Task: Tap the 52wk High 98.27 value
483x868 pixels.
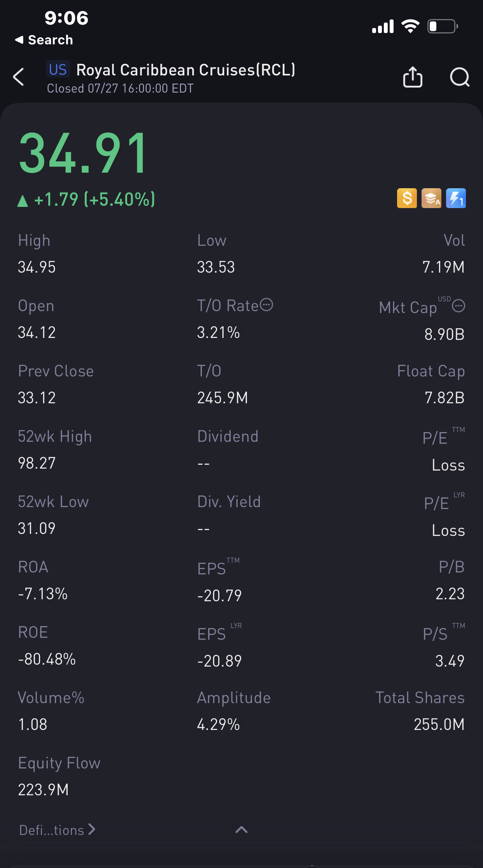Action: click(37, 463)
